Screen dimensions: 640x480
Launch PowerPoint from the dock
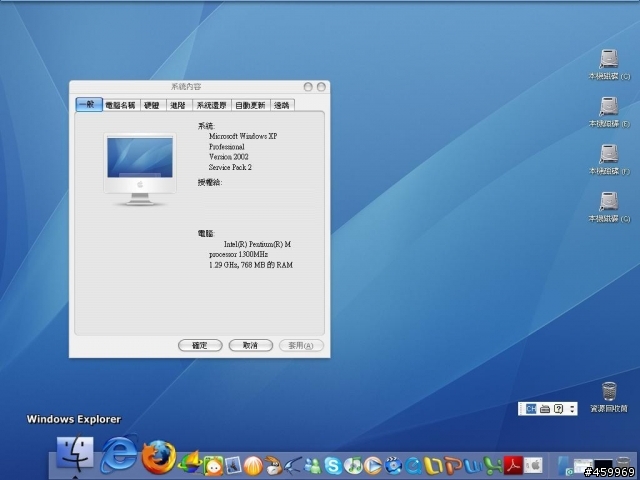pos(453,466)
